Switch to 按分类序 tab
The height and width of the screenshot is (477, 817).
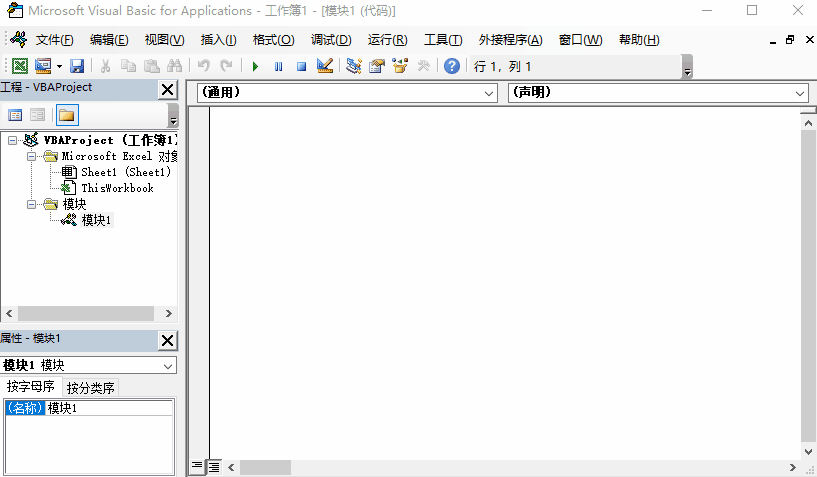coord(91,388)
